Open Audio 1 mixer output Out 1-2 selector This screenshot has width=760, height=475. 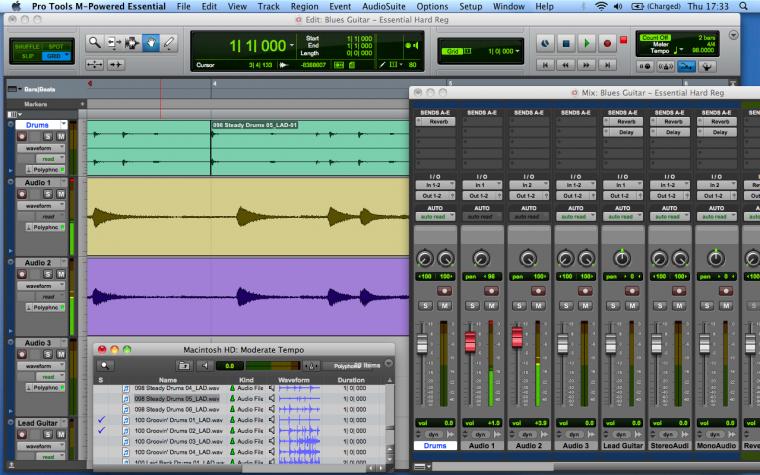[482, 196]
